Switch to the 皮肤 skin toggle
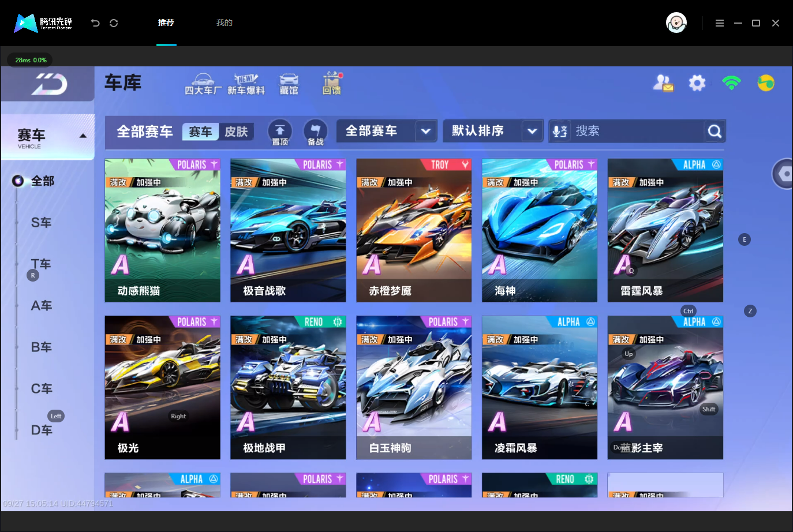Screen dimensions: 793x532 [x=236, y=132]
